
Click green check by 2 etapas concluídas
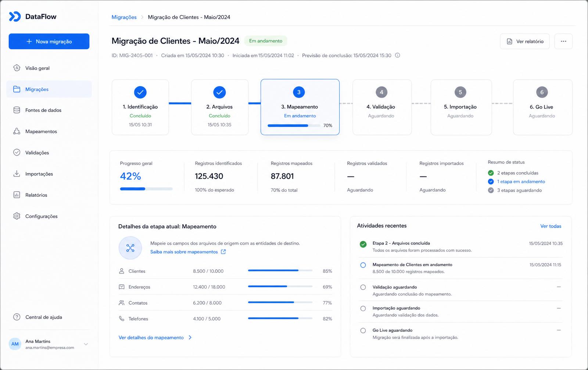[x=491, y=173]
